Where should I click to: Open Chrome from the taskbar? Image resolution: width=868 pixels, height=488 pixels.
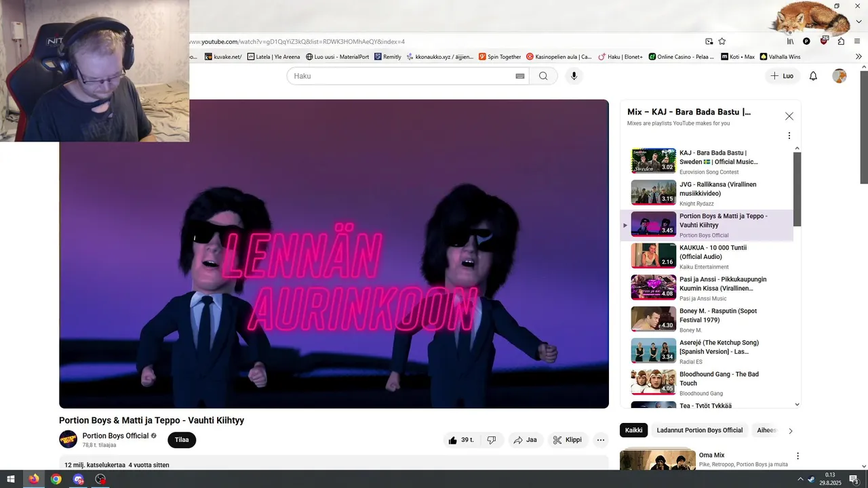click(x=56, y=479)
